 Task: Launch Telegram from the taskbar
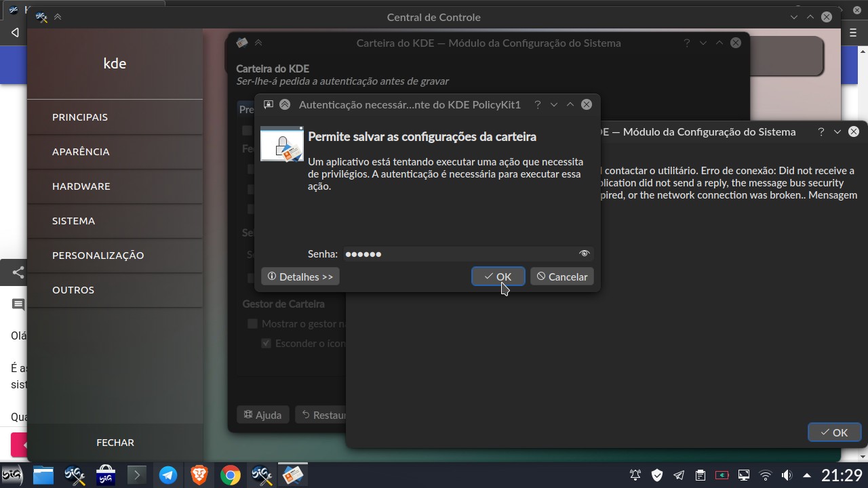pos(168,474)
